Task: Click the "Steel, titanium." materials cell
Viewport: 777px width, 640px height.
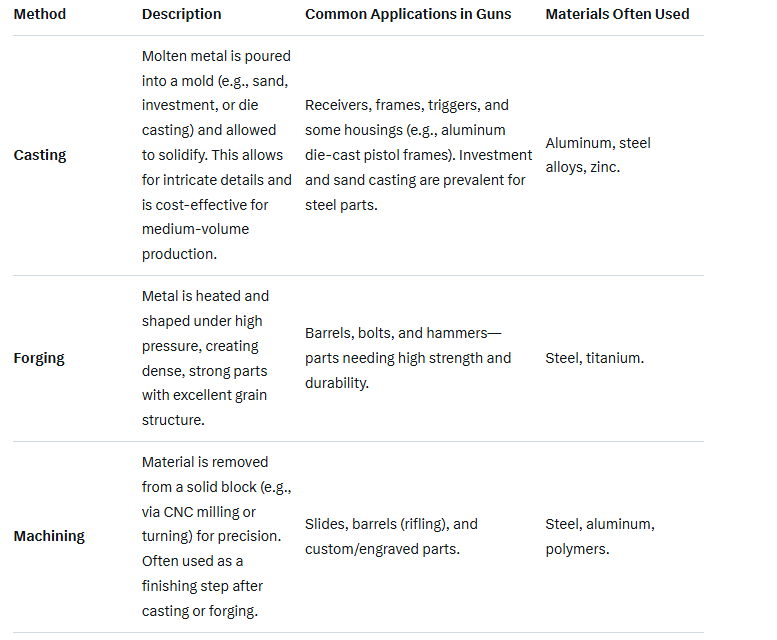Action: [594, 358]
